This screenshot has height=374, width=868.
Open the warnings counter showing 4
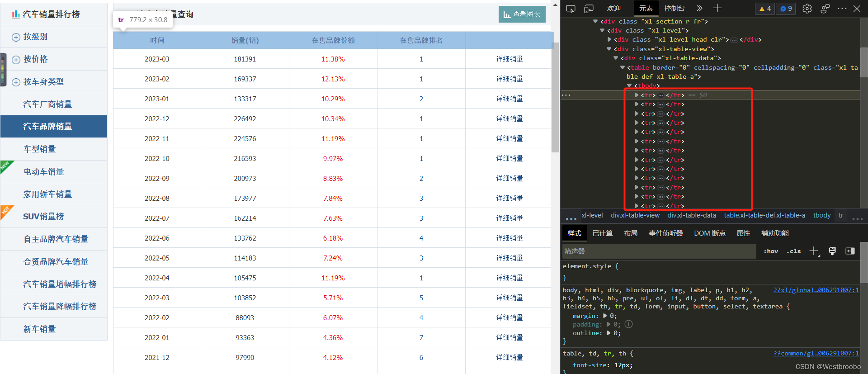[x=765, y=9]
